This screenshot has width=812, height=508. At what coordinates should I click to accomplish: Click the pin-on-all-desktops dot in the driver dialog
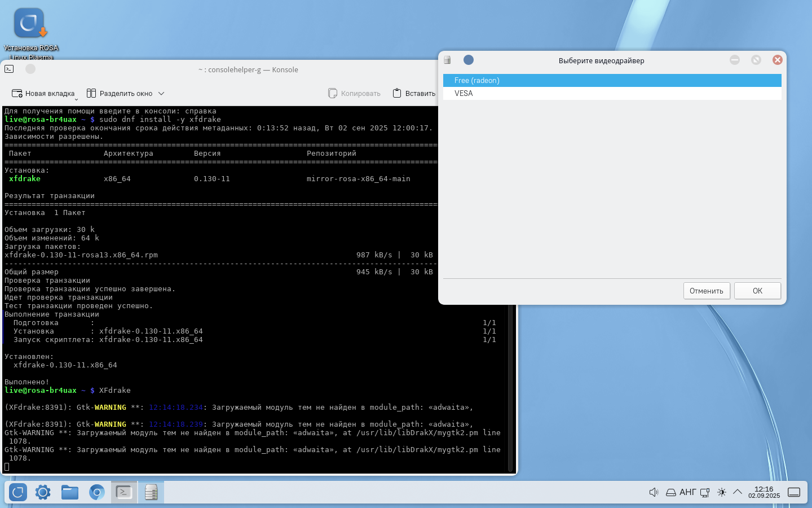tap(469, 60)
